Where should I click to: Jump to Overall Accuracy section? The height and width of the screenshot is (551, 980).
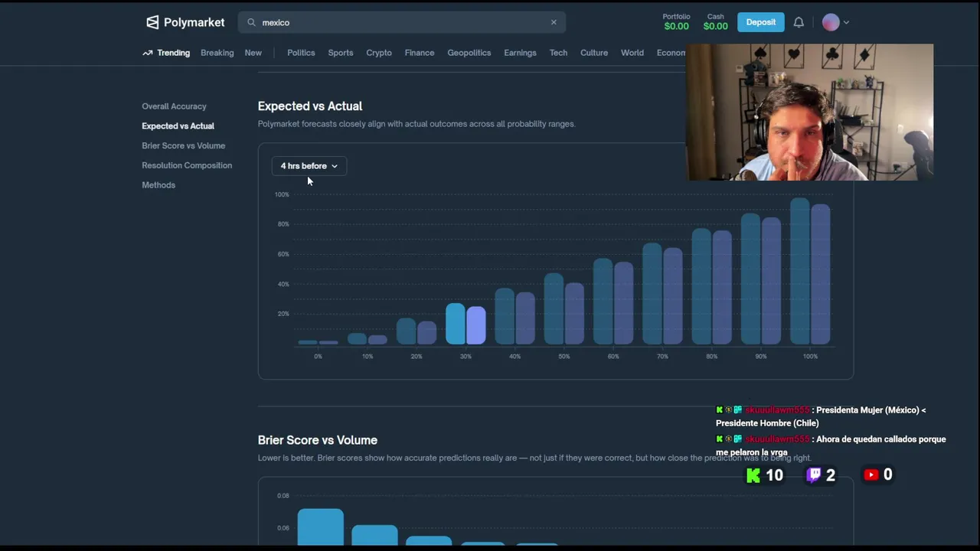[x=174, y=106]
